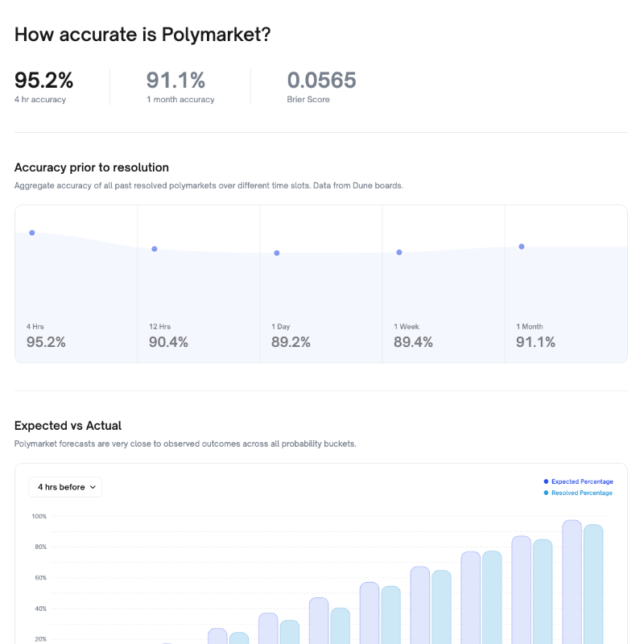Click the 12 Hrs 90.4% panel
Screen dimensions: 644x644
pos(199,284)
